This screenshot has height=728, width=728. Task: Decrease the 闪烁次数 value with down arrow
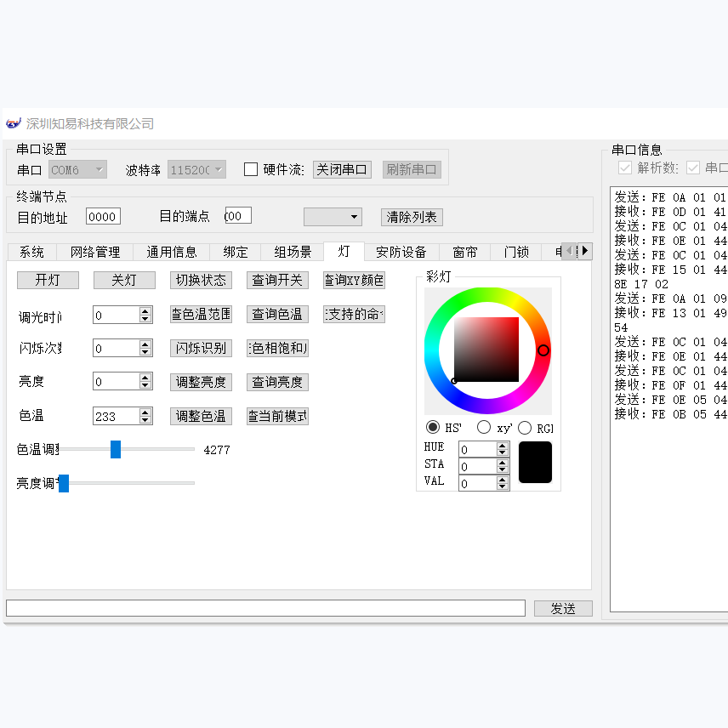(x=145, y=352)
